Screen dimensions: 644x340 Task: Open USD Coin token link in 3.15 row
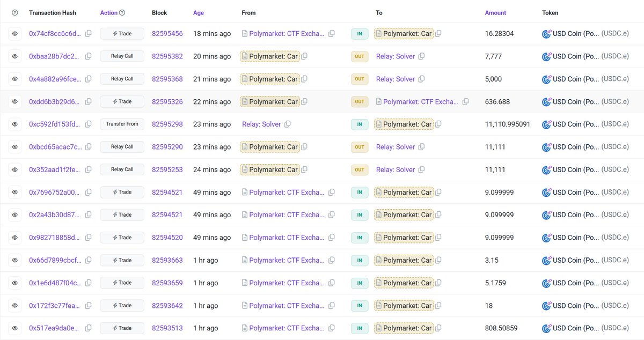(576, 260)
